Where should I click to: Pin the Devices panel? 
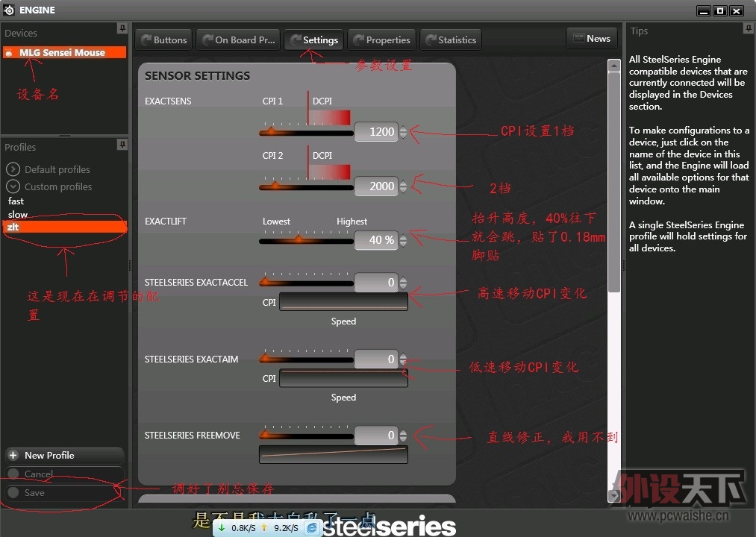point(122,28)
